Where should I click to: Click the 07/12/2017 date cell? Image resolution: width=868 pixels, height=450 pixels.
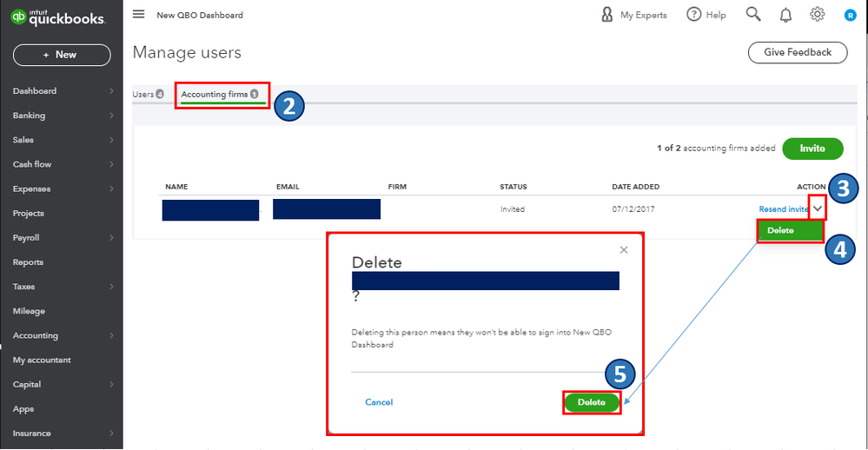[x=633, y=209]
